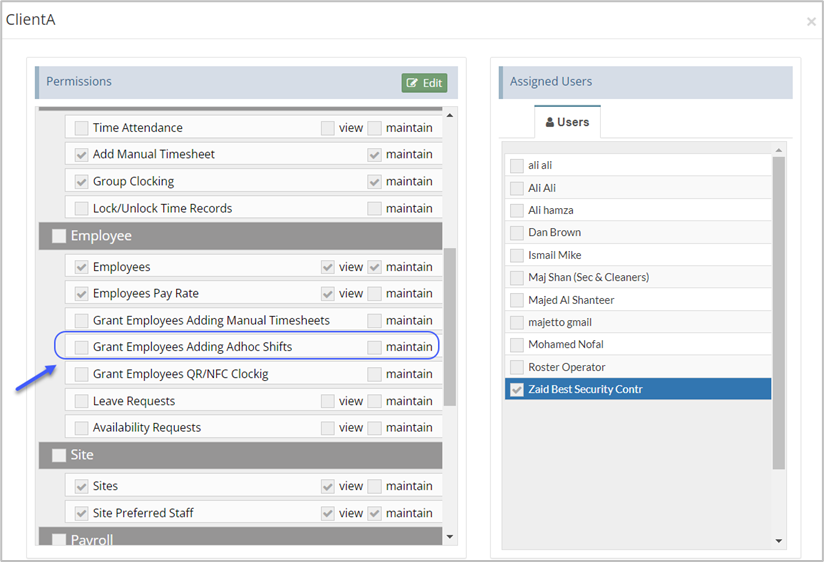Check Lock/Unlock Time Records checkbox
Image resolution: width=824 pixels, height=562 pixels.
(81, 208)
